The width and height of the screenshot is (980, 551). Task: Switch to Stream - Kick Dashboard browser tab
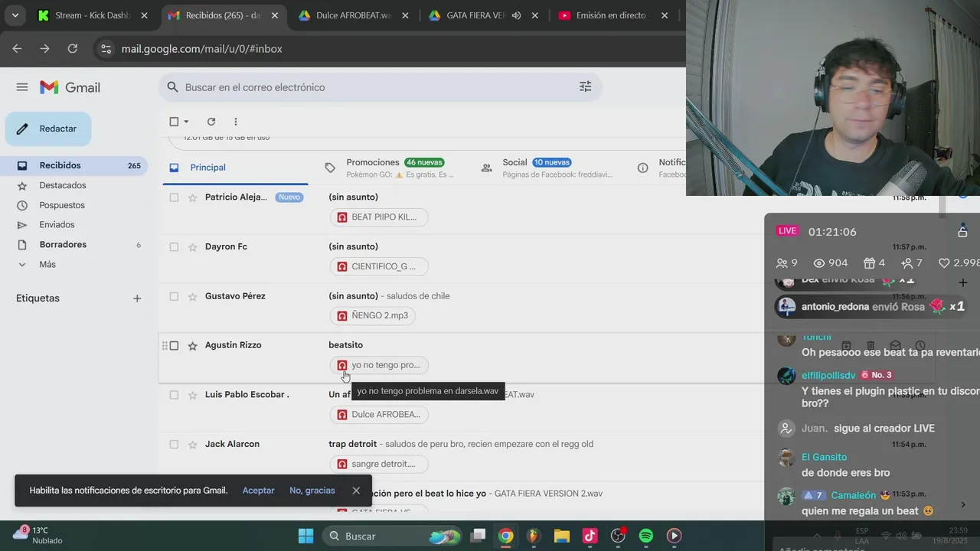pos(92,15)
